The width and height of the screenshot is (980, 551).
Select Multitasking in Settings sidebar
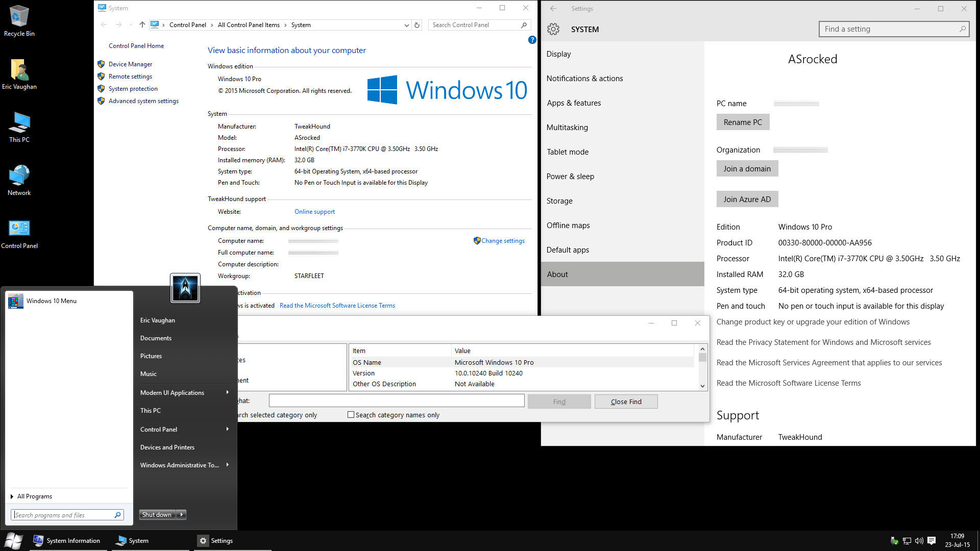point(623,127)
